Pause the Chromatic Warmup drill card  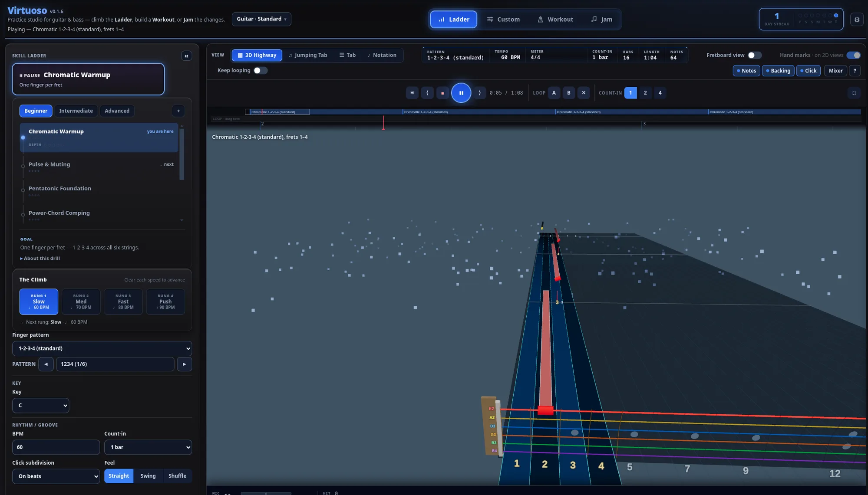[x=88, y=79]
